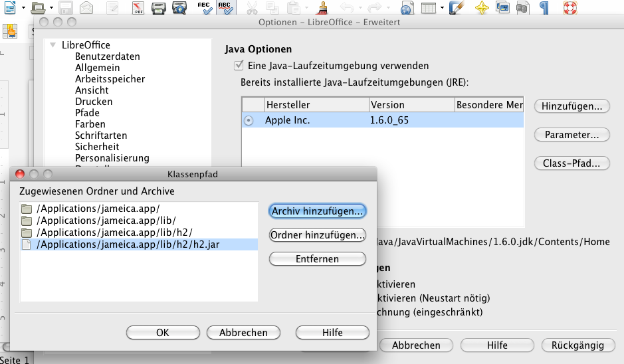Click the Undo arrow icon
Image resolution: width=624 pixels, height=364 pixels.
tap(347, 7)
